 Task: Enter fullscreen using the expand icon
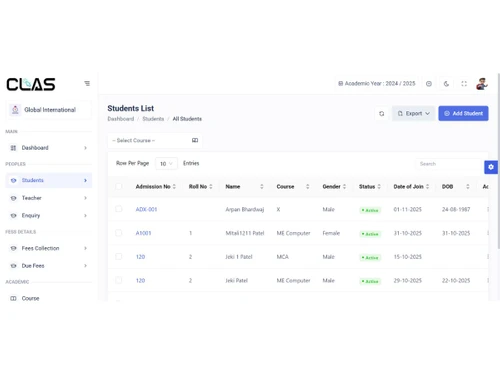pyautogui.click(x=464, y=84)
